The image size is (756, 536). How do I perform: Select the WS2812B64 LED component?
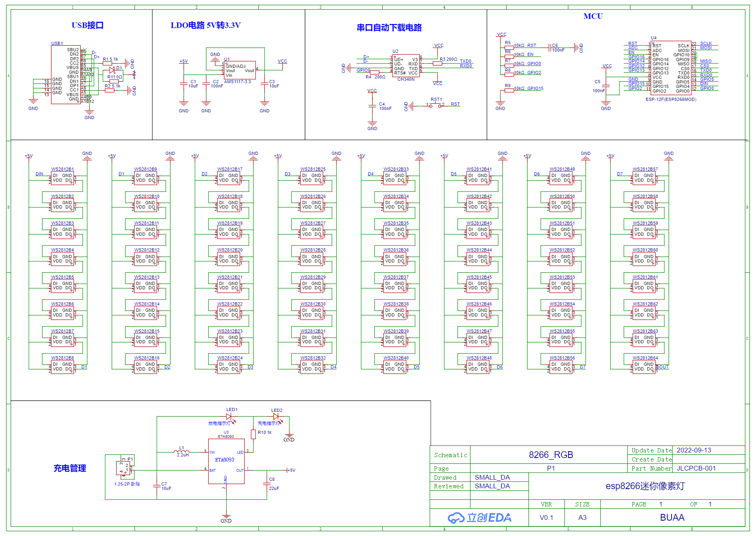[x=644, y=367]
